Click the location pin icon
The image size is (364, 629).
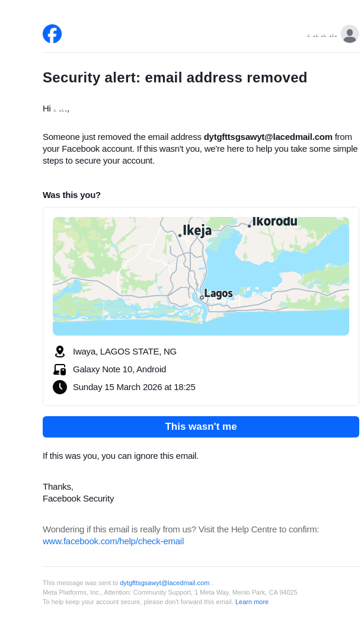click(x=59, y=352)
